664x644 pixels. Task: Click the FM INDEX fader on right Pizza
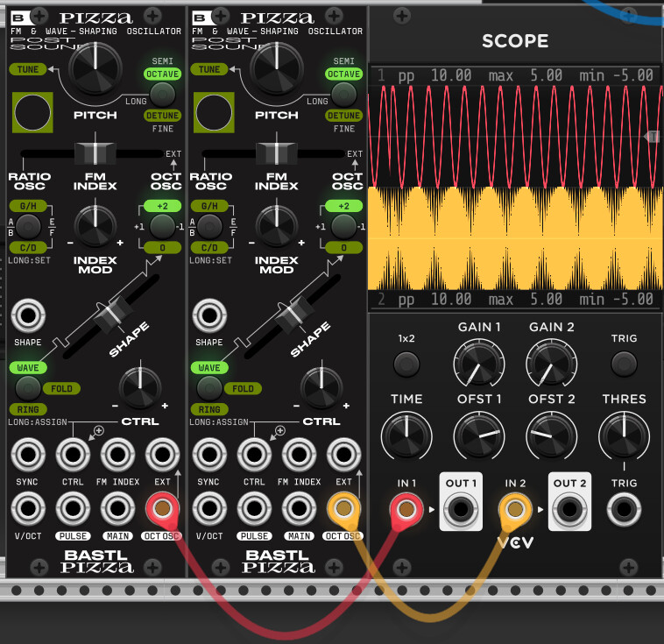click(277, 153)
